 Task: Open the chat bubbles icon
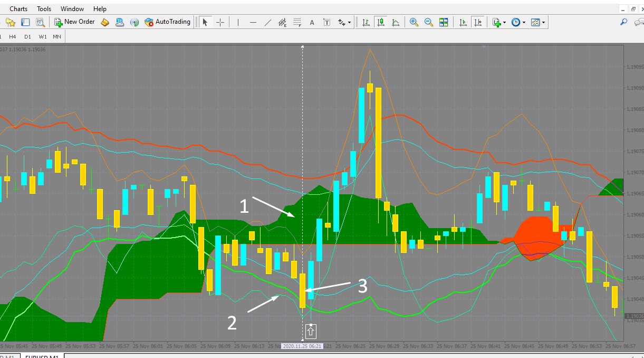pyautogui.click(x=639, y=22)
